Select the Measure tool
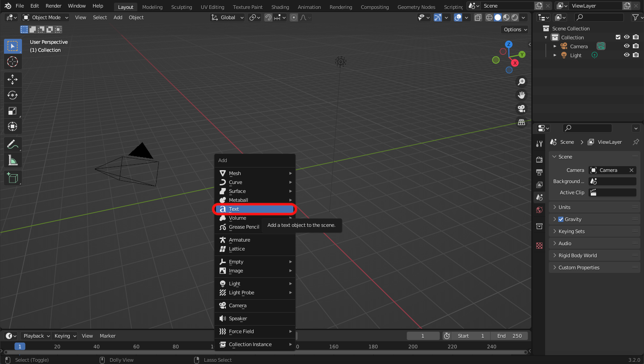The height and width of the screenshot is (364, 644). 13,160
